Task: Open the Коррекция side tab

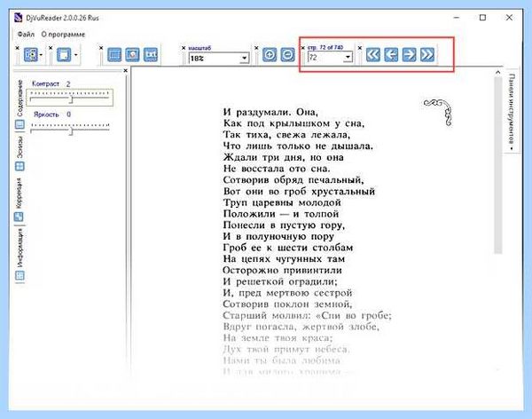Action: pyautogui.click(x=20, y=200)
